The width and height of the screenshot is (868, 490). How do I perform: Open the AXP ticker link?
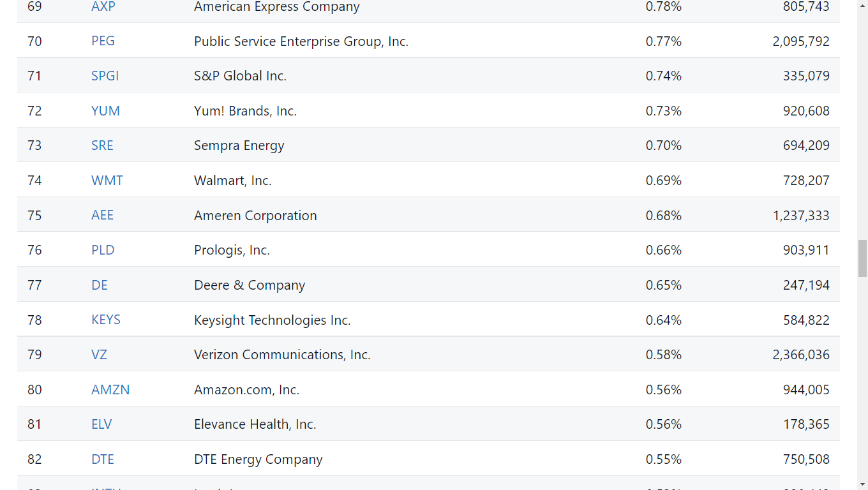(x=103, y=6)
